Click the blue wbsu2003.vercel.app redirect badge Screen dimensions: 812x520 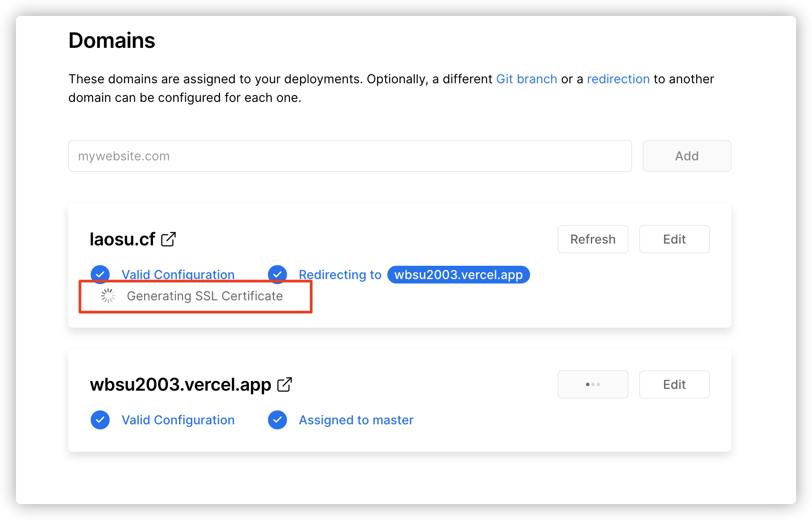point(458,275)
